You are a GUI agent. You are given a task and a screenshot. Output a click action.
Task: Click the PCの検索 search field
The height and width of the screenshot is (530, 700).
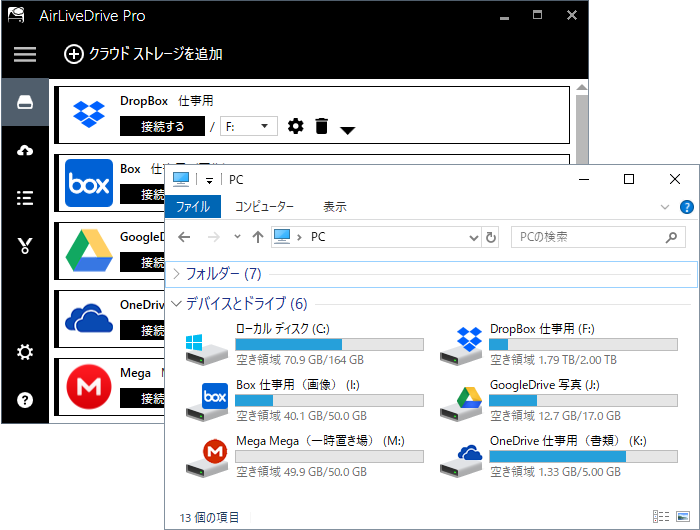pyautogui.click(x=588, y=237)
